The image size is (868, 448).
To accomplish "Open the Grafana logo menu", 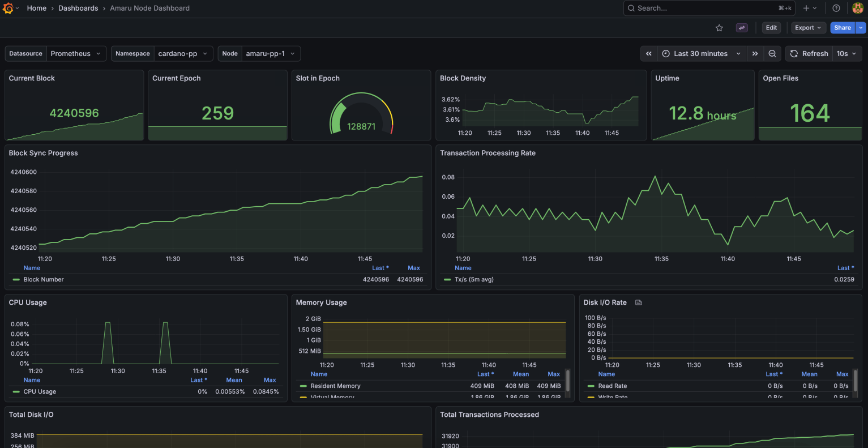I will [8, 8].
